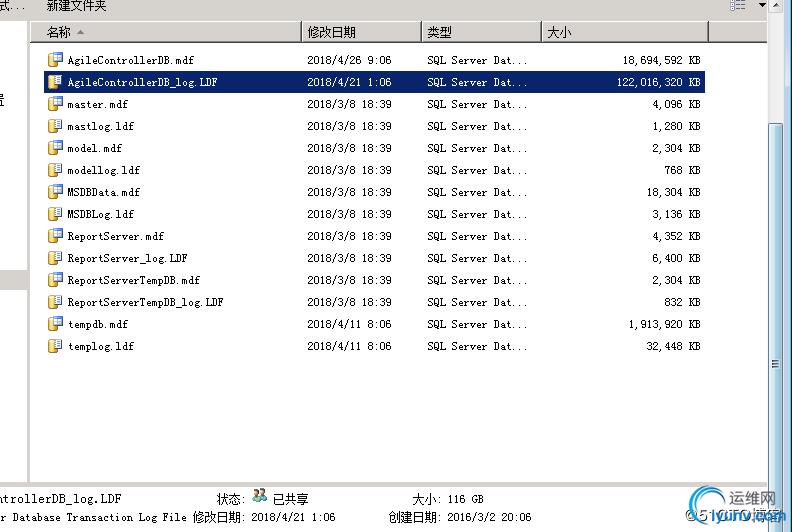Sort files by the 修改日期 column header
This screenshot has width=792, height=532.
coord(362,32)
